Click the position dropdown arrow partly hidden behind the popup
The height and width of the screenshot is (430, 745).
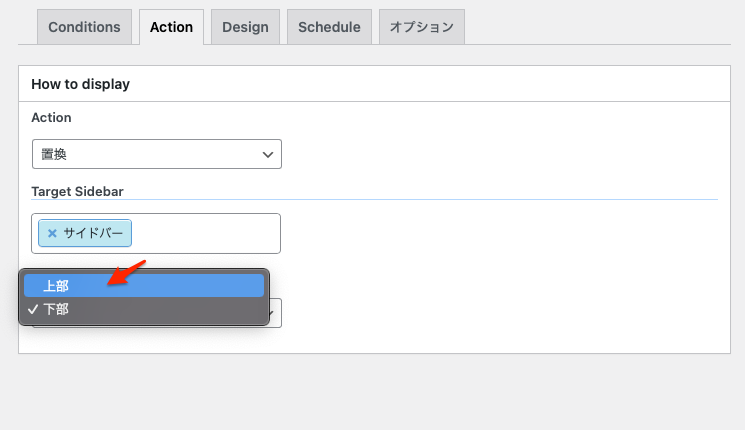272,313
